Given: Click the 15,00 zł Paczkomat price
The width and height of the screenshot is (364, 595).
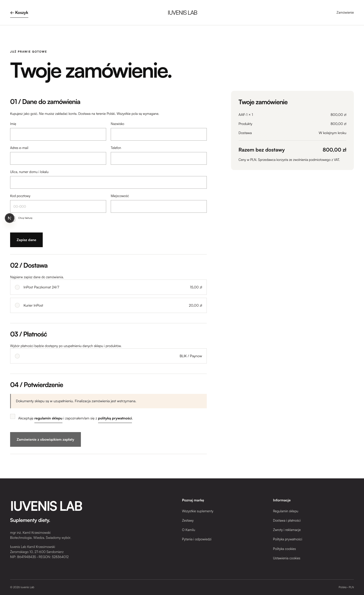Looking at the screenshot, I should (x=196, y=287).
